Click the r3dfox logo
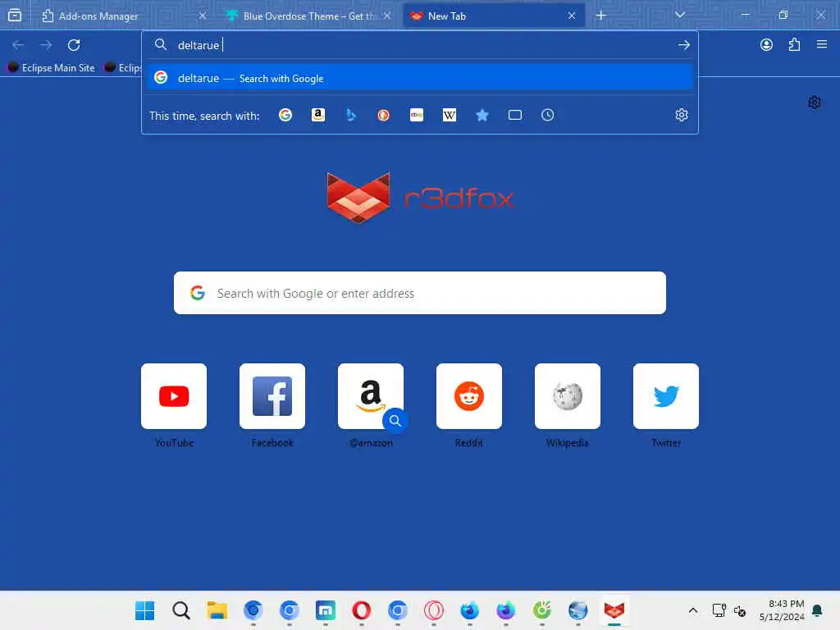The height and width of the screenshot is (630, 840). (x=420, y=198)
